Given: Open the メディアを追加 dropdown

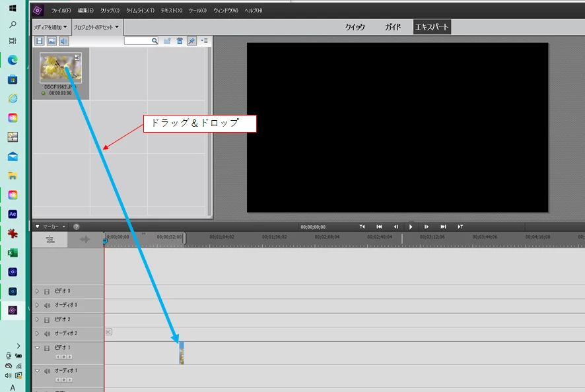Looking at the screenshot, I should coord(50,27).
